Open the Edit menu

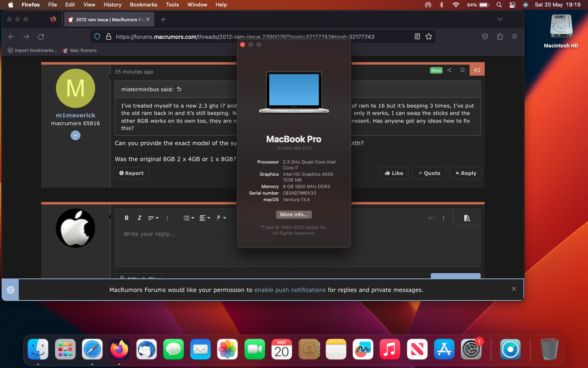(70, 4)
